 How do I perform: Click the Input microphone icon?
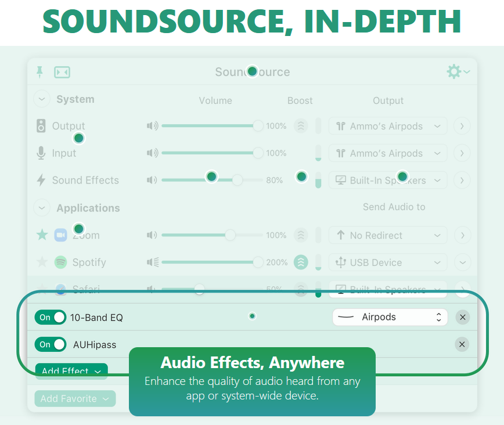coord(41,153)
